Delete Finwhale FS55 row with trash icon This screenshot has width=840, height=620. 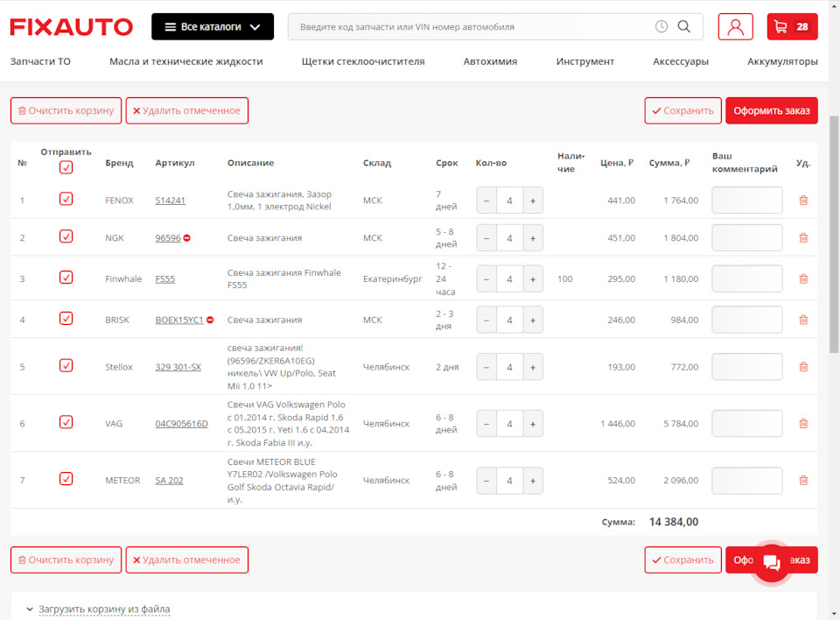tap(803, 278)
